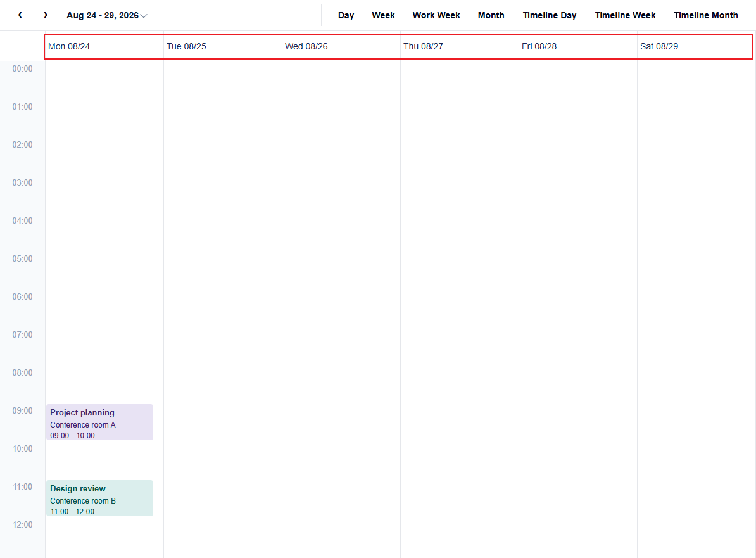Select the Work Week view
This screenshot has height=558, width=756.
pyautogui.click(x=436, y=15)
